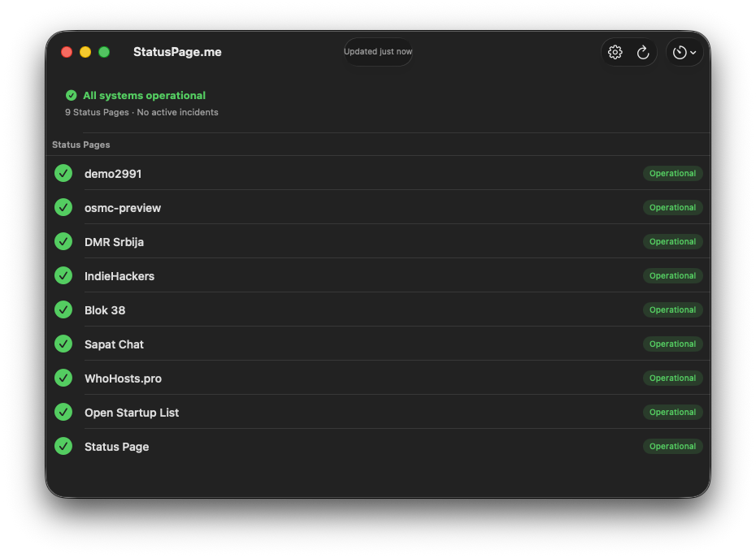The image size is (756, 558).
Task: Click the green check icon beside Open Startup List
Action: click(x=63, y=412)
